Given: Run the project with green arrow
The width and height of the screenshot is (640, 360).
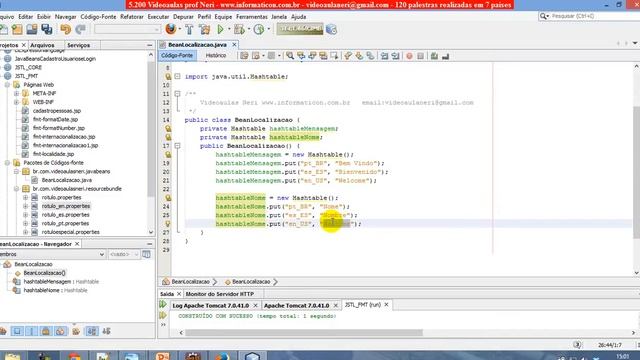Looking at the screenshot, I should pos(220,29).
